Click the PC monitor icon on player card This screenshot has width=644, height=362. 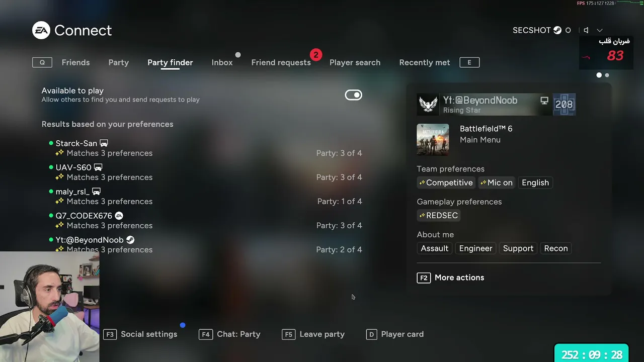544,101
